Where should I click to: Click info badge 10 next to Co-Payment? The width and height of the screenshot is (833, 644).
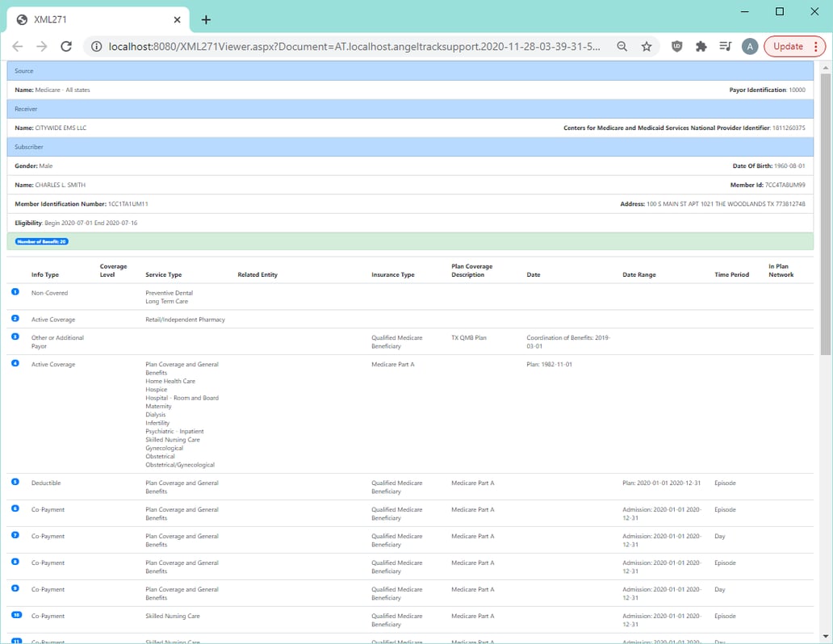click(x=15, y=616)
